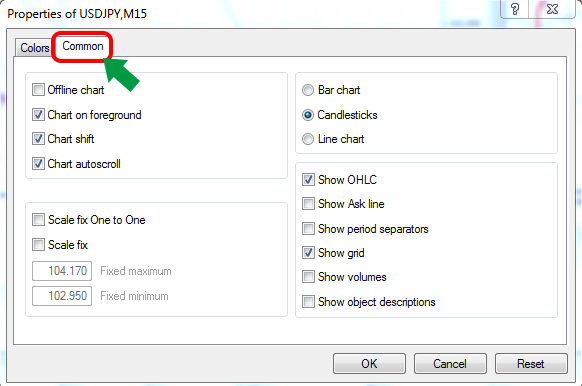Choose the Candlesticks chart type

click(x=308, y=115)
